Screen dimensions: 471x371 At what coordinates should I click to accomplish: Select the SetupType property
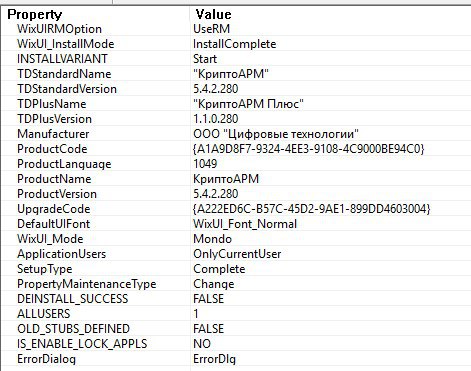pyautogui.click(x=45, y=269)
